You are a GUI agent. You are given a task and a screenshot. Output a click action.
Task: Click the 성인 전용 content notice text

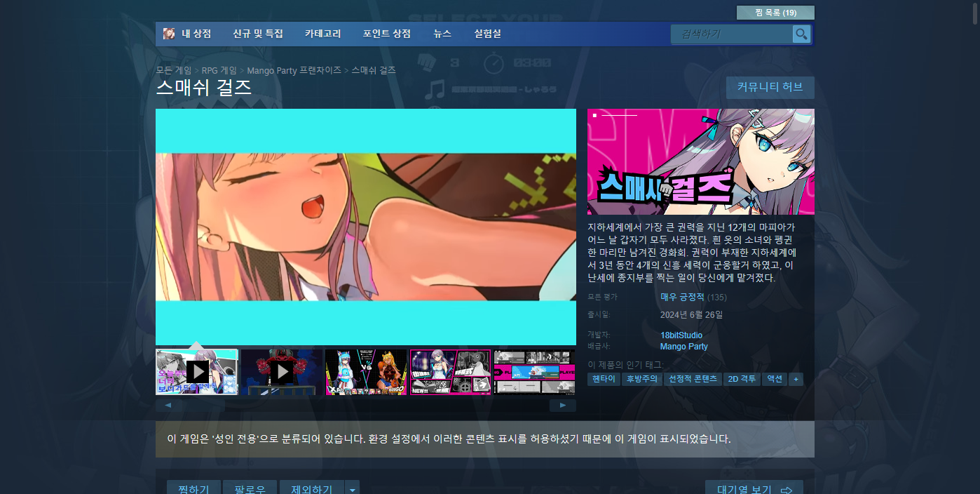(x=449, y=439)
